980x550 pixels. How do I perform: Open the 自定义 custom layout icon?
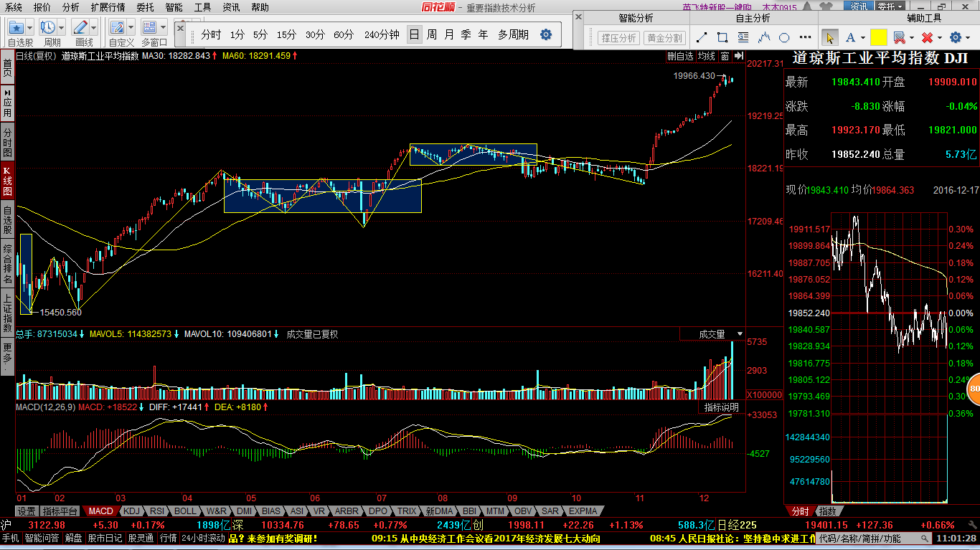coord(117,27)
